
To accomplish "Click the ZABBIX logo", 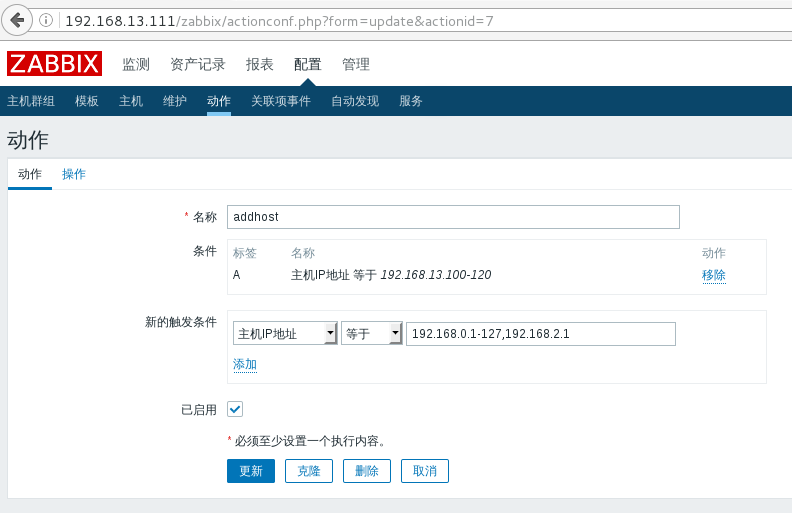I will (55, 64).
